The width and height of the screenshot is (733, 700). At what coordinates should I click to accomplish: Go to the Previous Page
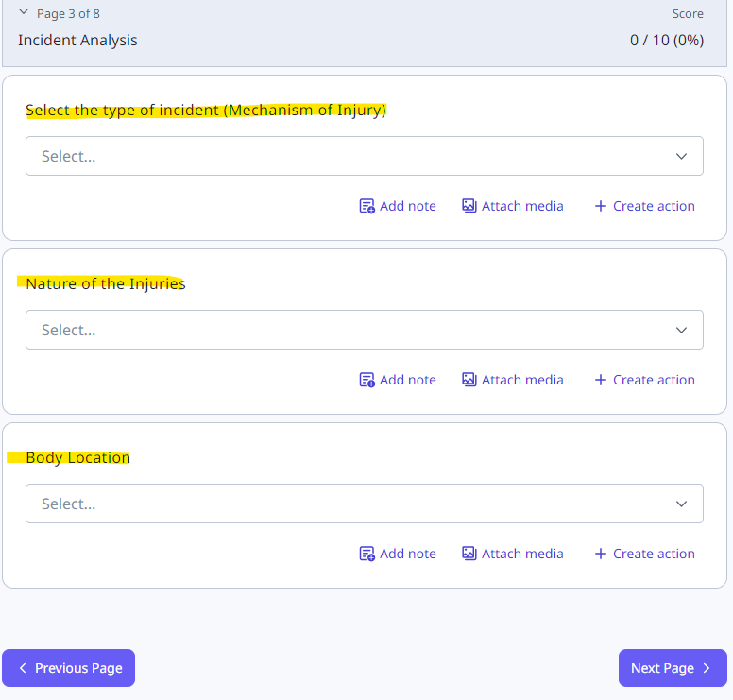[69, 668]
